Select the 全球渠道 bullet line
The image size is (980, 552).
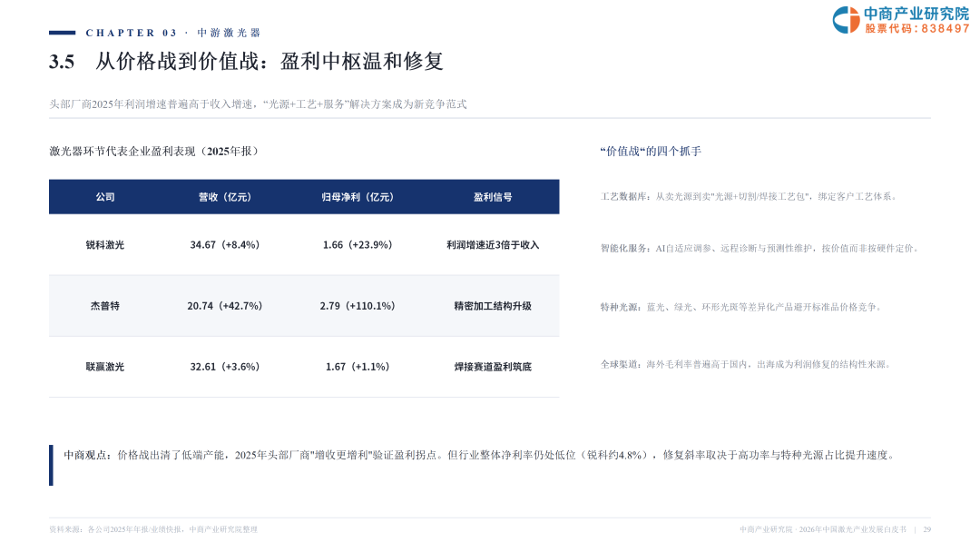746,364
